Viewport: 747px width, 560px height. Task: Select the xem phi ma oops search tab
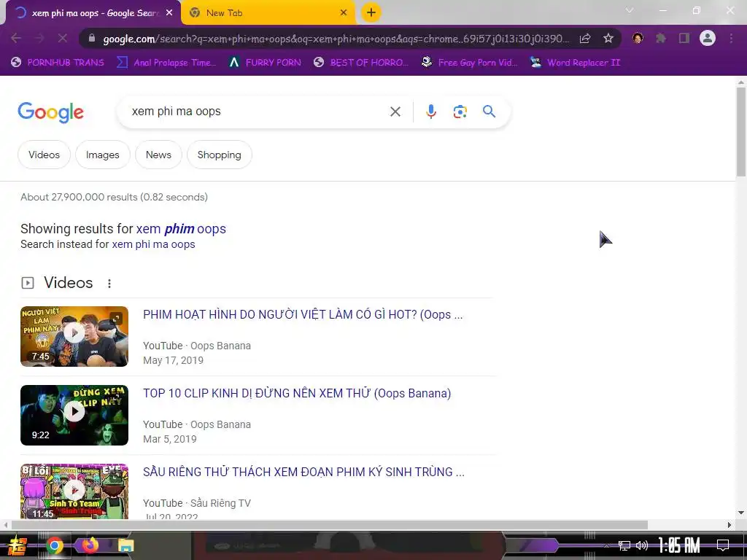click(93, 13)
